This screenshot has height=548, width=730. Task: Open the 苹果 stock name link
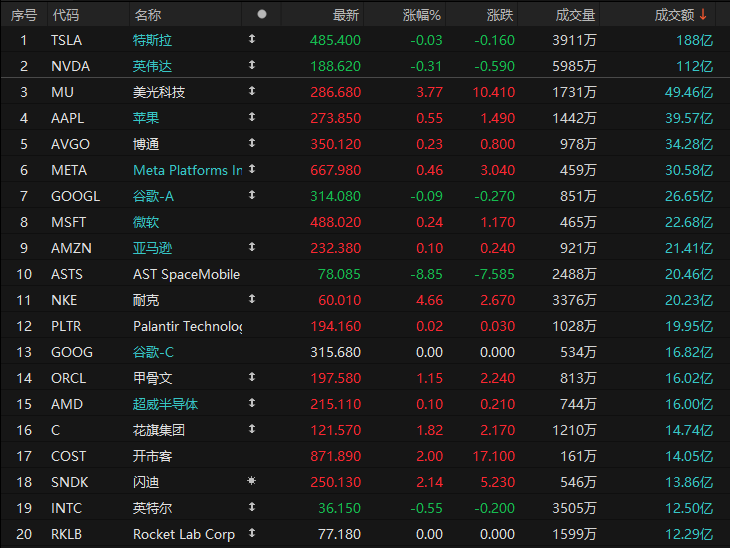[146, 118]
